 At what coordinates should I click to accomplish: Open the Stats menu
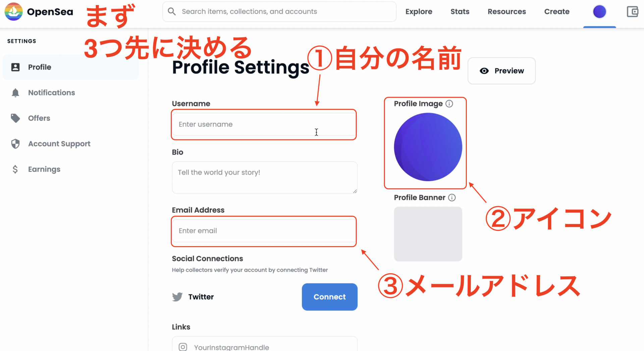pos(460,12)
